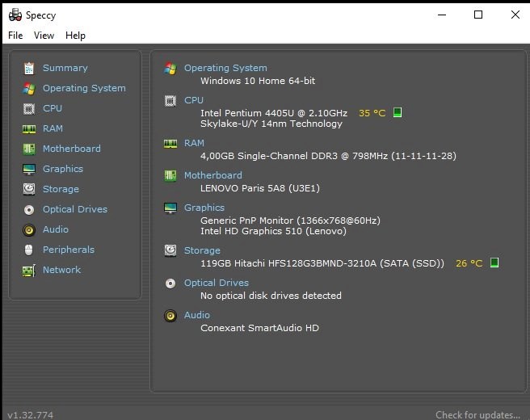Screen dimensions: 530x420
Task: Click the Peripherals mouse icon in sidebar
Action: tap(29, 250)
